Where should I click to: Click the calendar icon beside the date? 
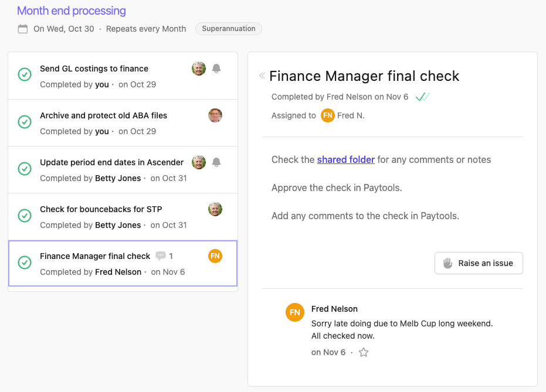coord(23,29)
